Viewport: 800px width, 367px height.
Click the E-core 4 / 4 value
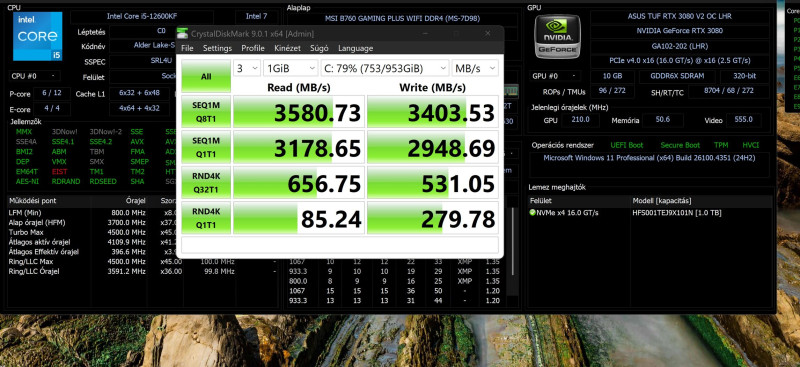tap(52, 109)
